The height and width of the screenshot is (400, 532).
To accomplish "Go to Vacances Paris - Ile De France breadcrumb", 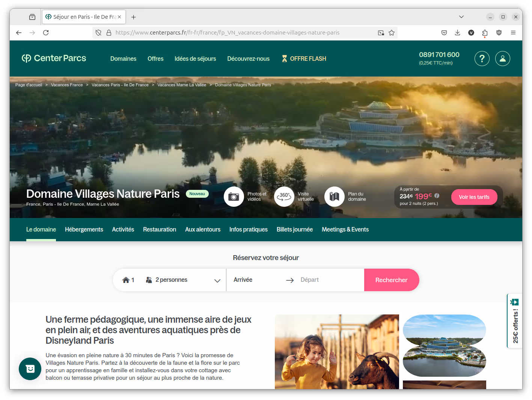I will pos(120,85).
